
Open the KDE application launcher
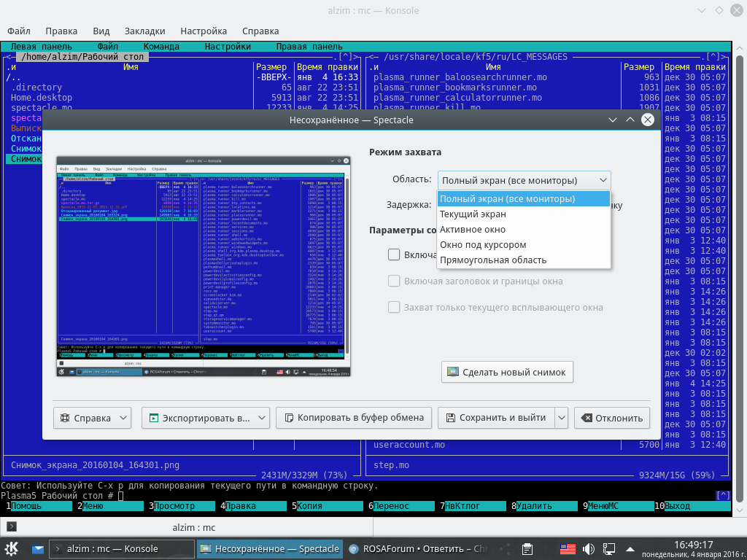point(12,548)
